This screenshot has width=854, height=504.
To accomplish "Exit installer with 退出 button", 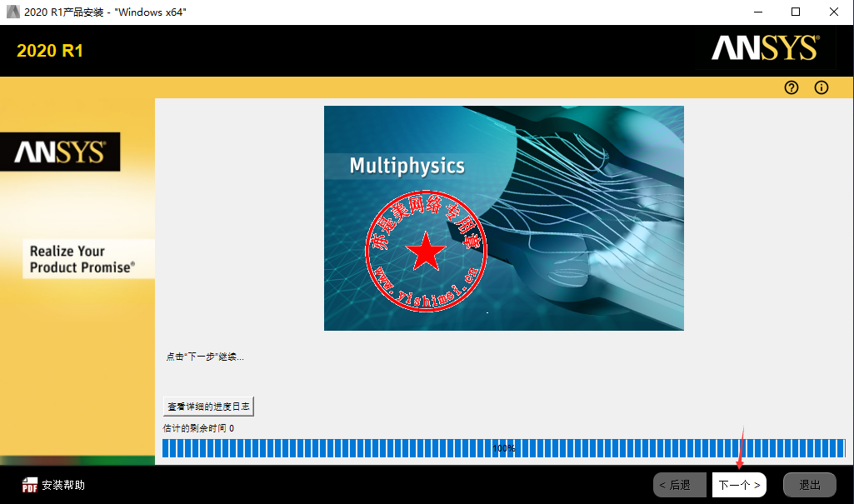I will tap(809, 484).
